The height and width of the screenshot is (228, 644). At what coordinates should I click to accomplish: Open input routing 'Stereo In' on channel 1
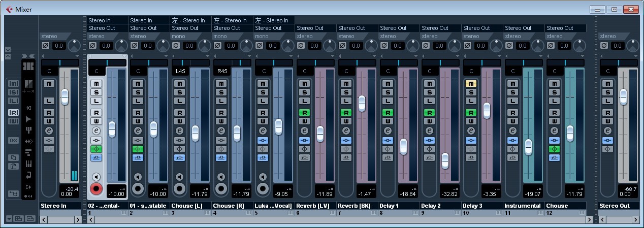(107, 20)
